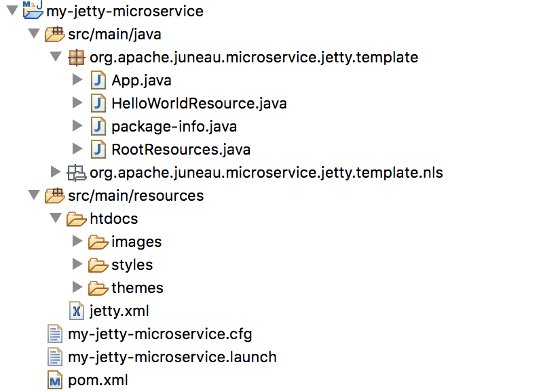The height and width of the screenshot is (392, 543).
Task: Click the empty package icon for the nls package
Action: (x=77, y=172)
